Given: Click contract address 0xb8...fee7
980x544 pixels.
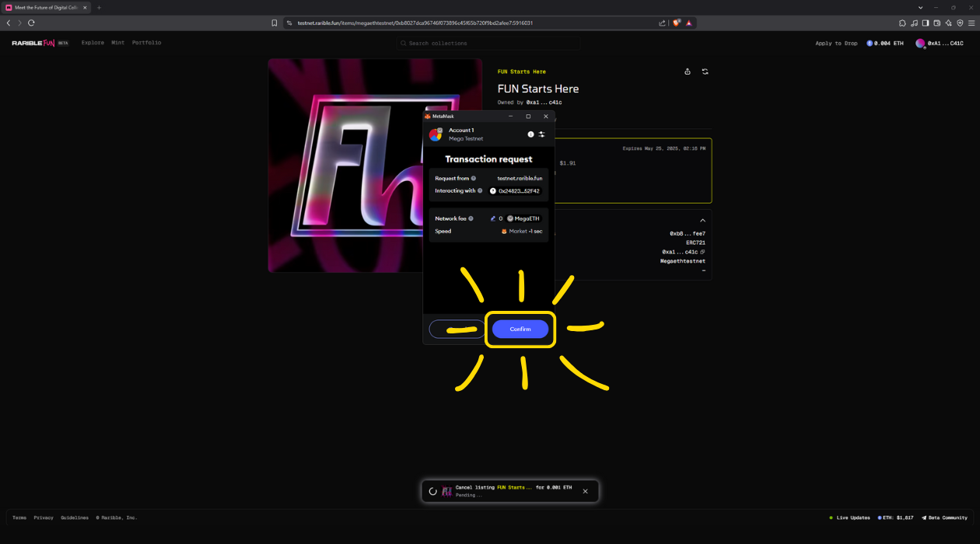Looking at the screenshot, I should (x=688, y=233).
